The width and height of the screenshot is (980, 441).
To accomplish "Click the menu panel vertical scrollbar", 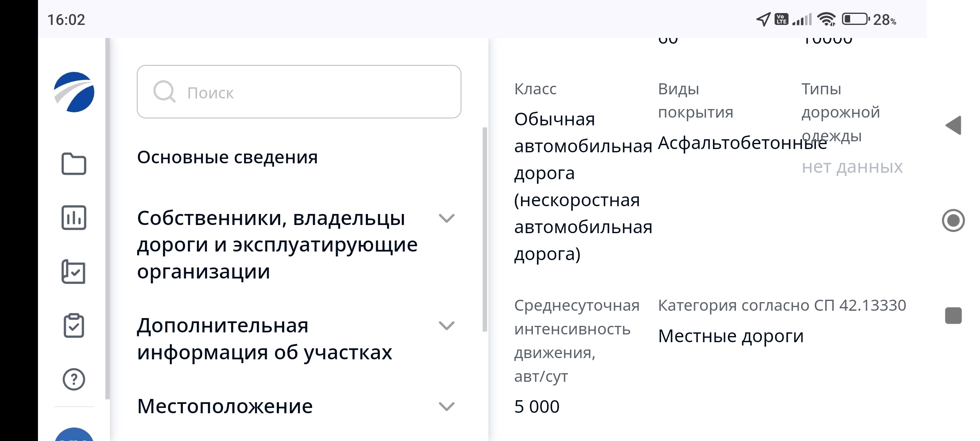I will pyautogui.click(x=485, y=229).
